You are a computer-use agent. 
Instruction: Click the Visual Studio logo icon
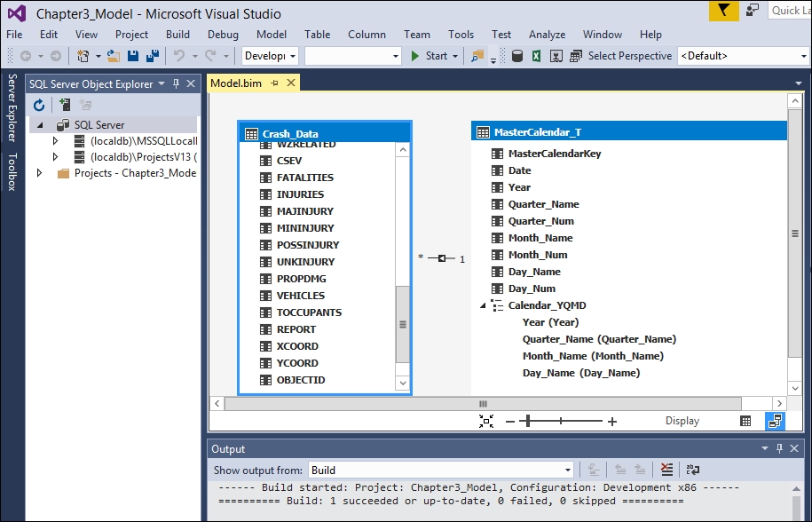(17, 13)
